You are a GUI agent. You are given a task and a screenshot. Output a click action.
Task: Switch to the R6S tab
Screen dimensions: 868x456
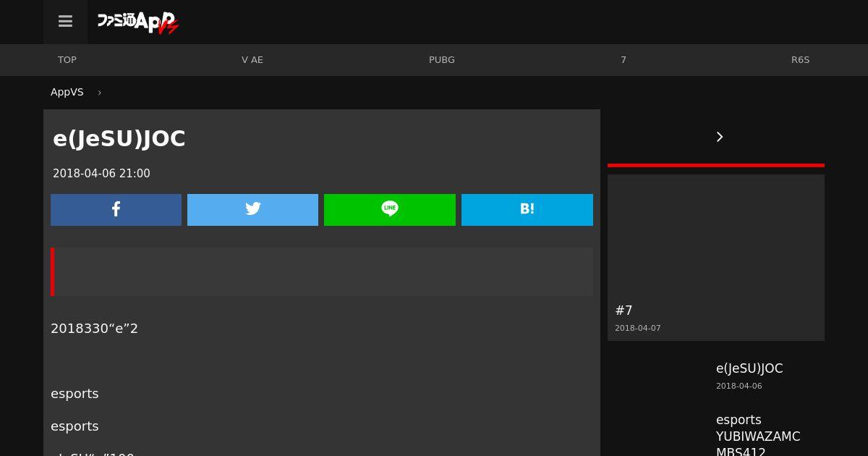pyautogui.click(x=800, y=60)
